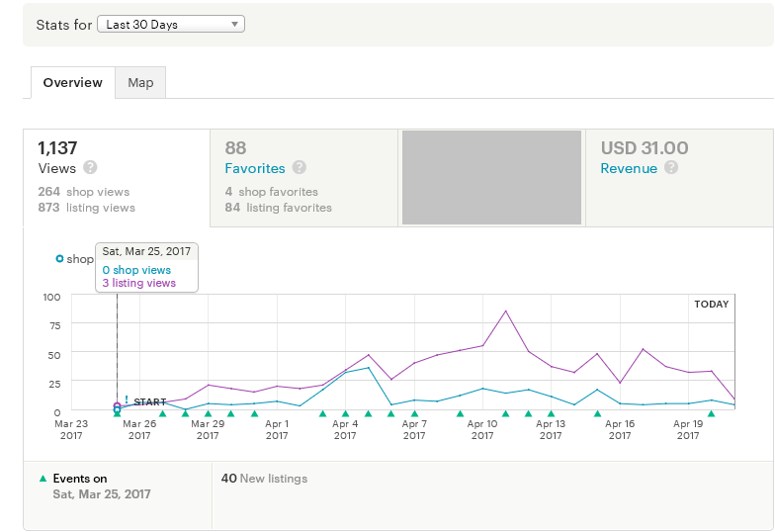Toggle the shop views legend circle

click(x=59, y=259)
